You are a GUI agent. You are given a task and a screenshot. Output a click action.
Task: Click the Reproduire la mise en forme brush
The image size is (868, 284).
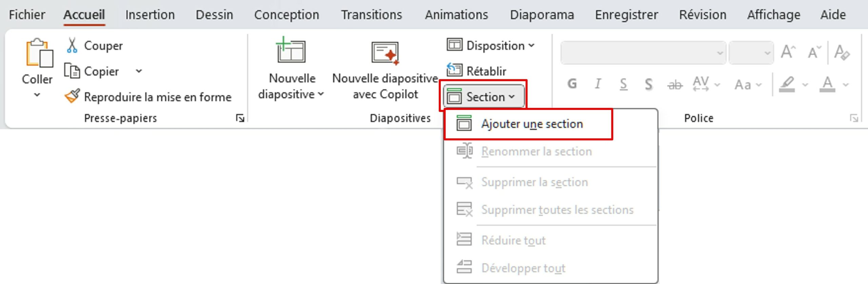(72, 97)
